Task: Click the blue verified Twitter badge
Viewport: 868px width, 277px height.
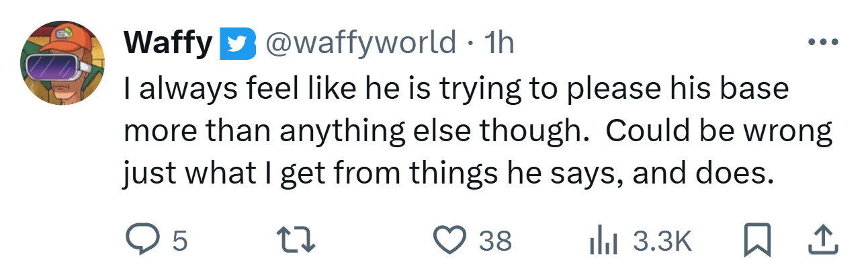Action: 236,44
